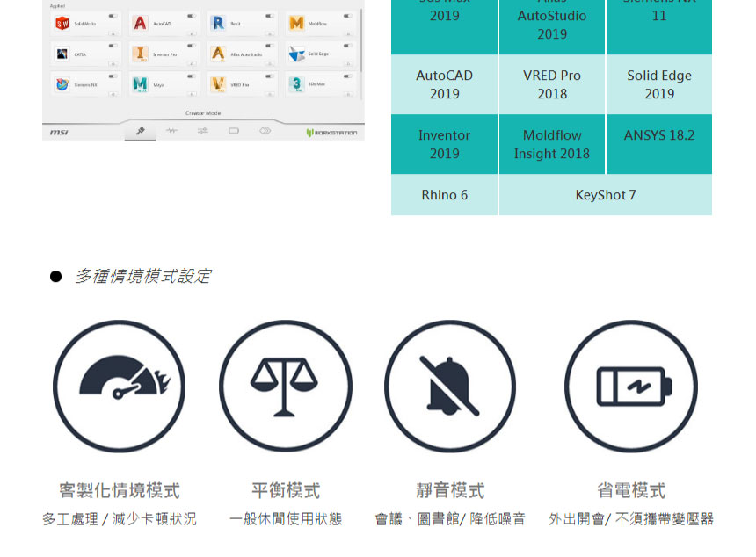Click the Maya teal M icon

coord(140,83)
